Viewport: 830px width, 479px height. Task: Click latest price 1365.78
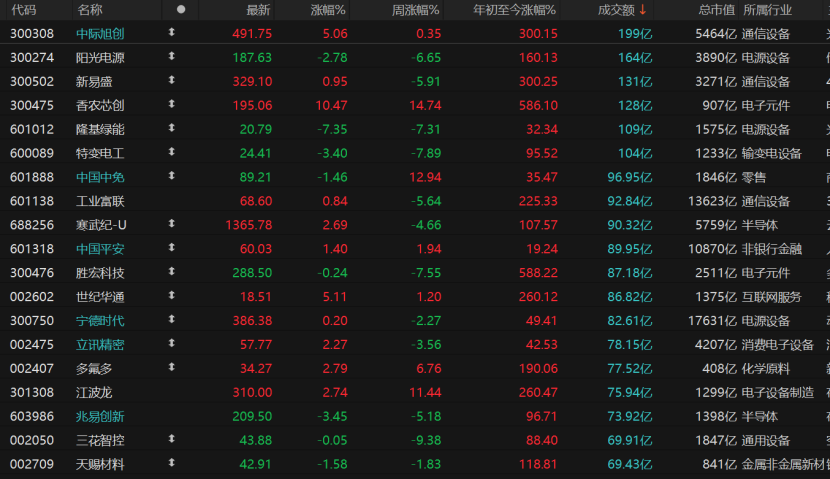pos(249,225)
